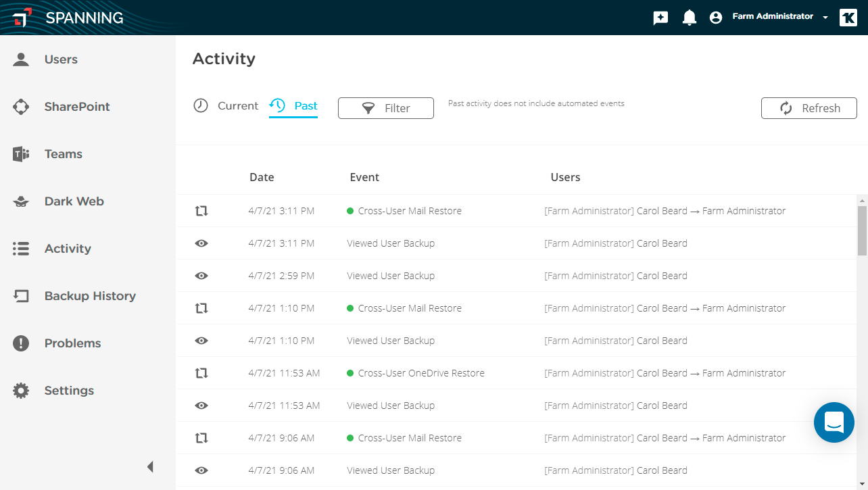Open Problems page

pos(72,343)
